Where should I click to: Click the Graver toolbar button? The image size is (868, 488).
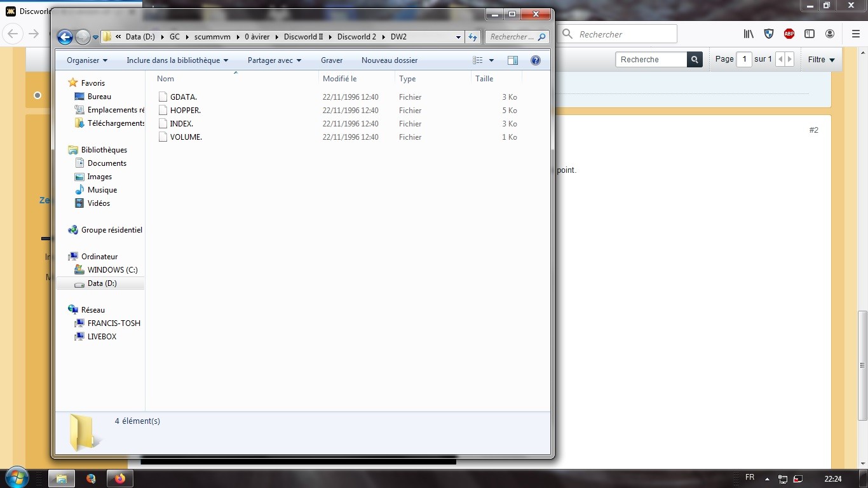tap(332, 60)
